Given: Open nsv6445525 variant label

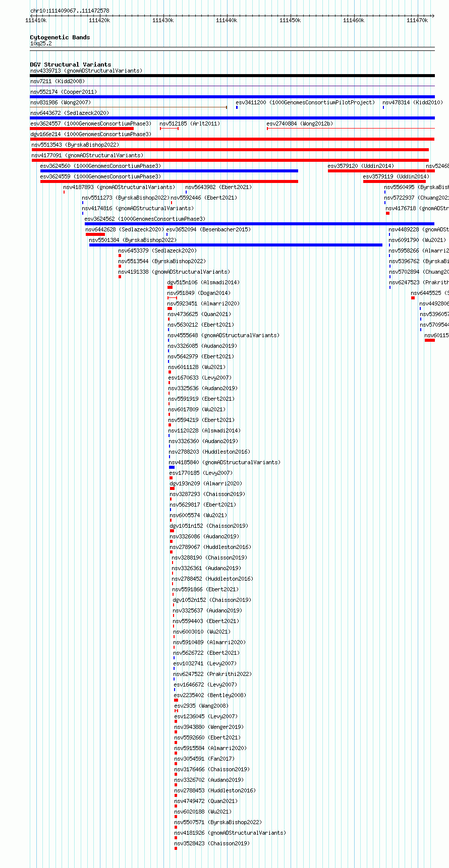Looking at the screenshot, I should 429,293.
